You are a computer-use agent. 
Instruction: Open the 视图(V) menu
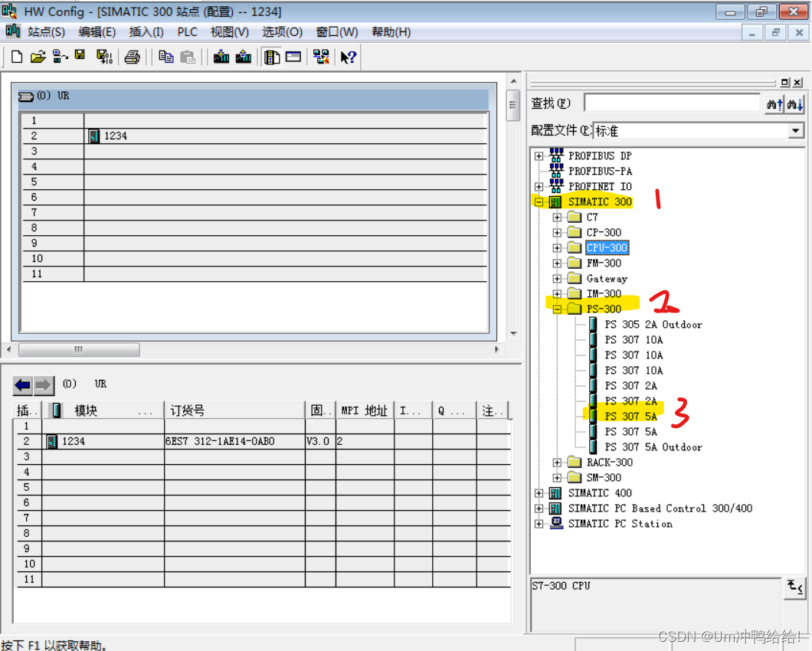tap(229, 32)
